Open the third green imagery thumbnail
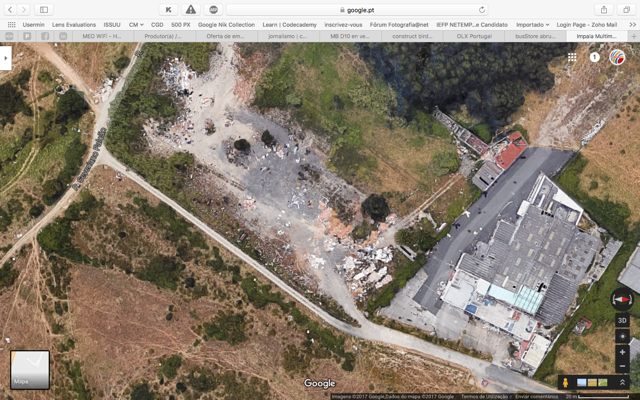640x400 pixels. [602, 382]
